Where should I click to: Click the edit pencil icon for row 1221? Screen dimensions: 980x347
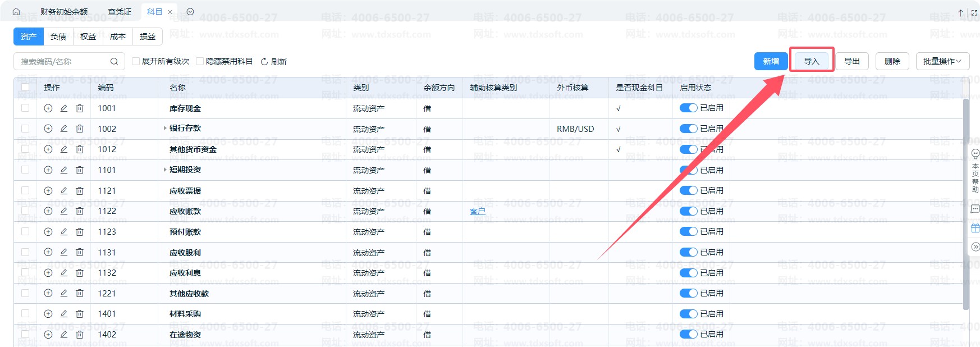[x=64, y=293]
